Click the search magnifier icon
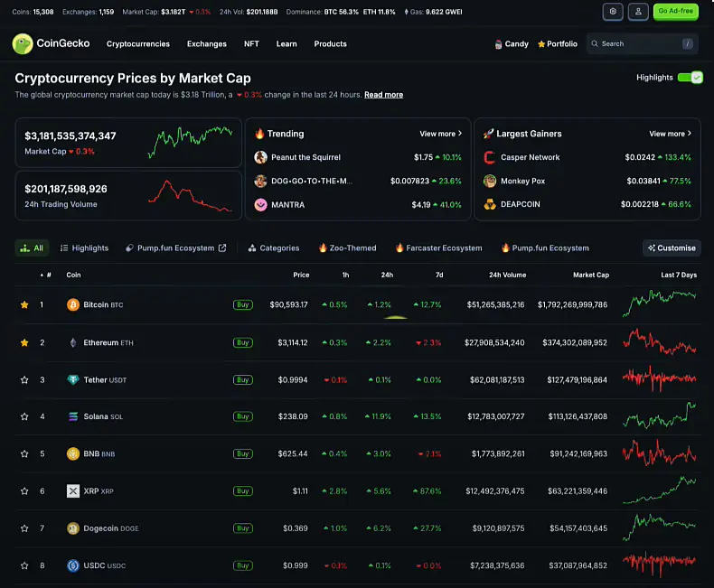This screenshot has height=588, width=714. point(594,43)
